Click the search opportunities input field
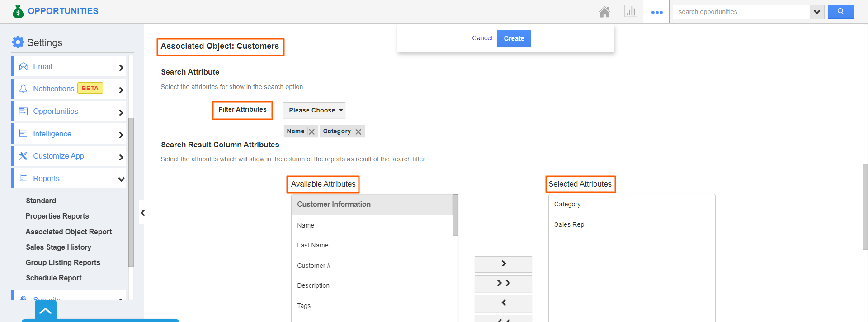Viewport: 868px width, 322px height. point(741,12)
